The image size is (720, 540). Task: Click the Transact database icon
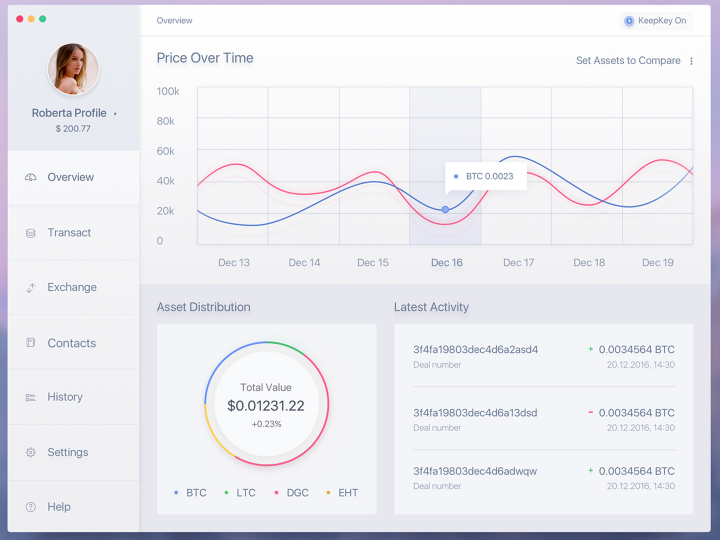coord(31,233)
